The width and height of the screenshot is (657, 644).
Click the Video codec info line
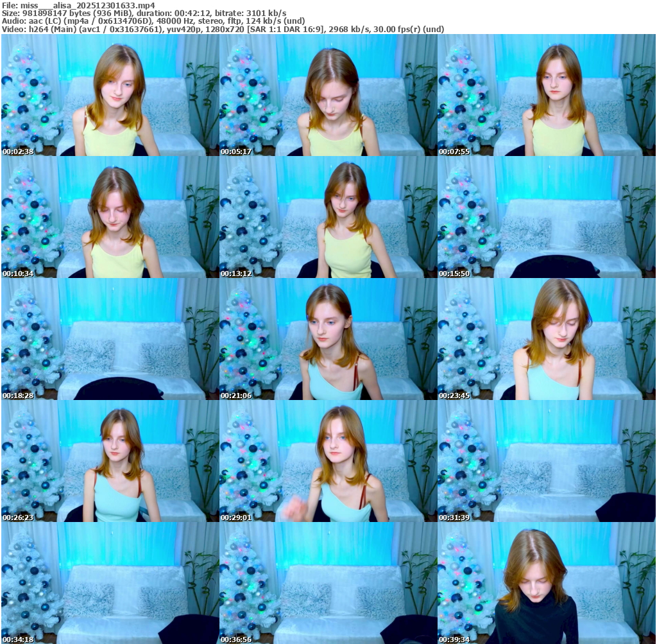223,29
